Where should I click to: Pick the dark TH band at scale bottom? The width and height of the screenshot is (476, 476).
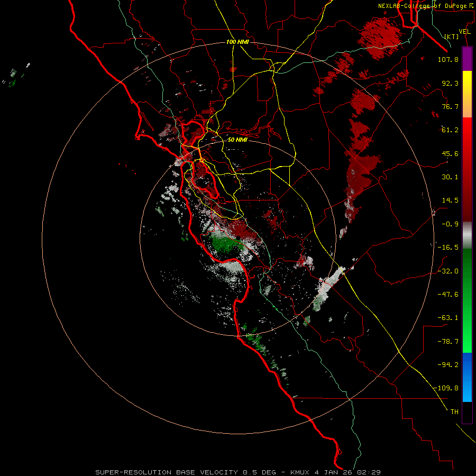[x=467, y=413]
